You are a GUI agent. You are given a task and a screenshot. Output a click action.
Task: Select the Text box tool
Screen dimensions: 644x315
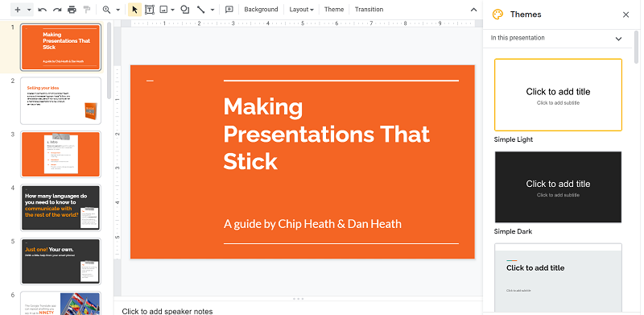tap(150, 10)
